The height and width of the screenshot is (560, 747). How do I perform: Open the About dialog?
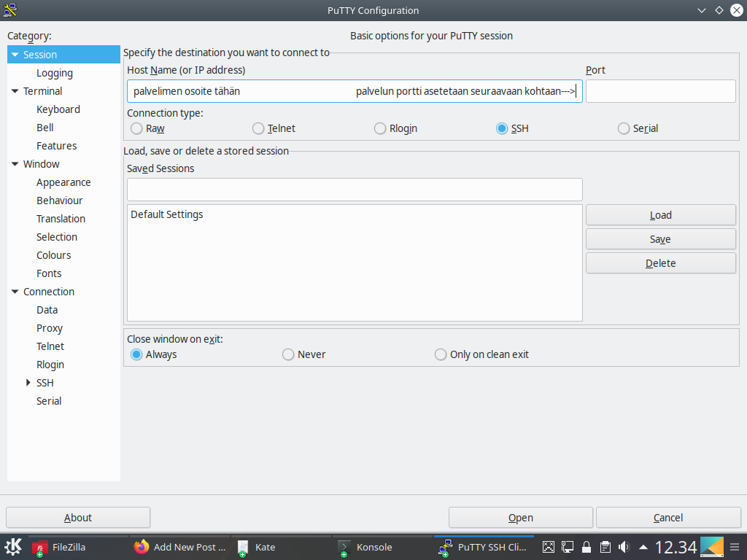[78, 518]
